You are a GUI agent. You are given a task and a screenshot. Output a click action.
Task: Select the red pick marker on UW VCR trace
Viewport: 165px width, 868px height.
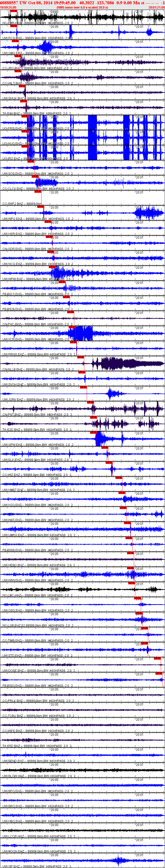72,327
